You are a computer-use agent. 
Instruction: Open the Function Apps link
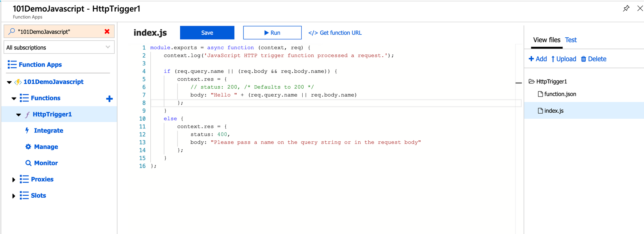[40, 65]
